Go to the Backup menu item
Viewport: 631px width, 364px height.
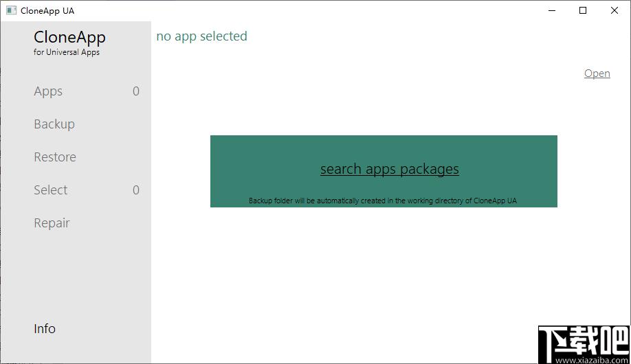point(54,124)
